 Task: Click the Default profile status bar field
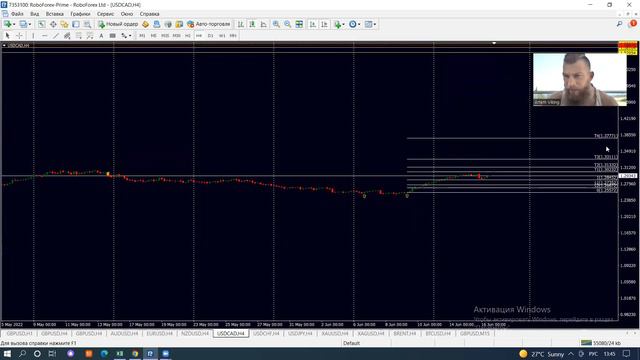[351, 343]
